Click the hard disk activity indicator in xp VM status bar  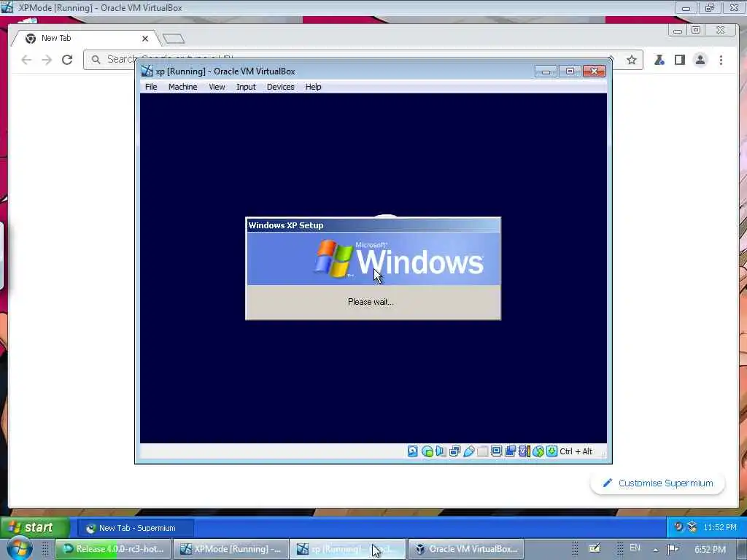pyautogui.click(x=413, y=451)
